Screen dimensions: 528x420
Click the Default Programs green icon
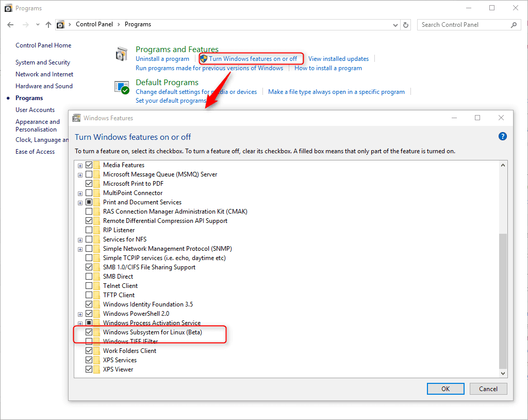tap(122, 87)
